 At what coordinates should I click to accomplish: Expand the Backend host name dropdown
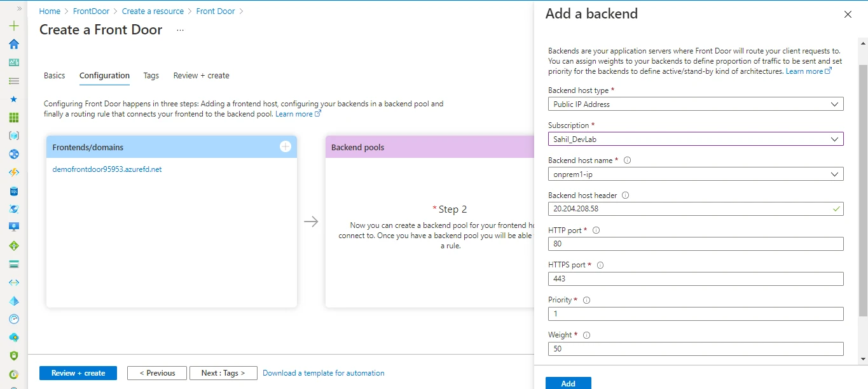(695, 174)
